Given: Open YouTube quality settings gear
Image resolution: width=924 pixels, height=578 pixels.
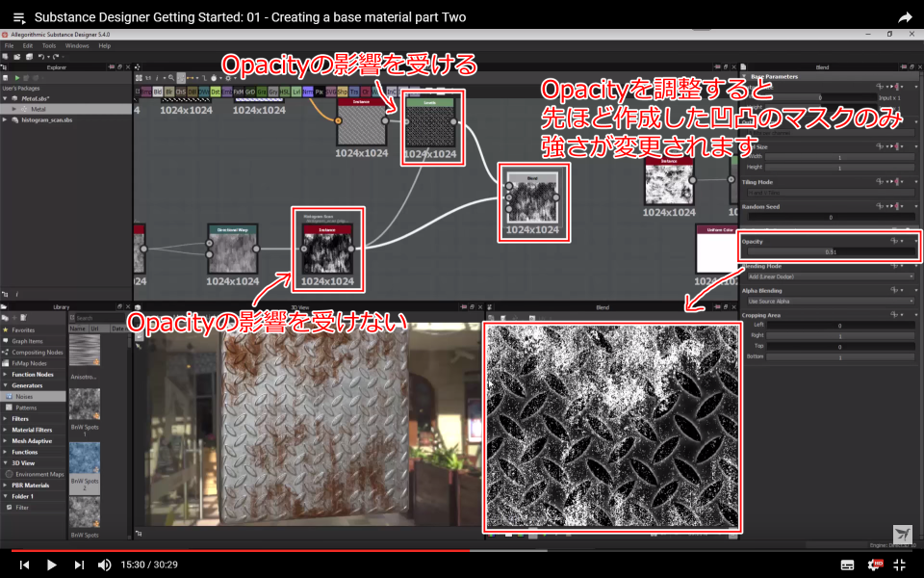Looking at the screenshot, I should (875, 565).
